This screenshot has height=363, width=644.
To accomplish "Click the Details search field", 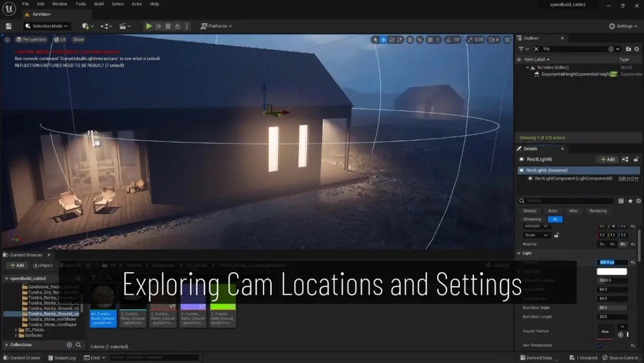I will [566, 201].
